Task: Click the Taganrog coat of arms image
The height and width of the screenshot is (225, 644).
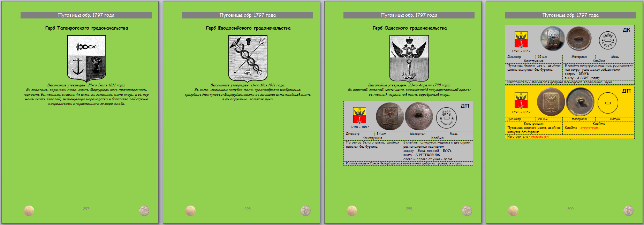Action: 86,58
